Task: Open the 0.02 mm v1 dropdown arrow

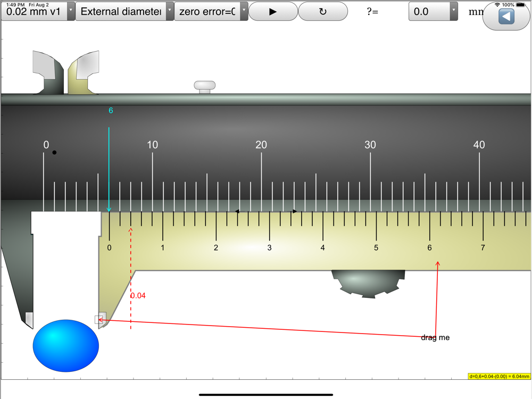Action: [71, 11]
